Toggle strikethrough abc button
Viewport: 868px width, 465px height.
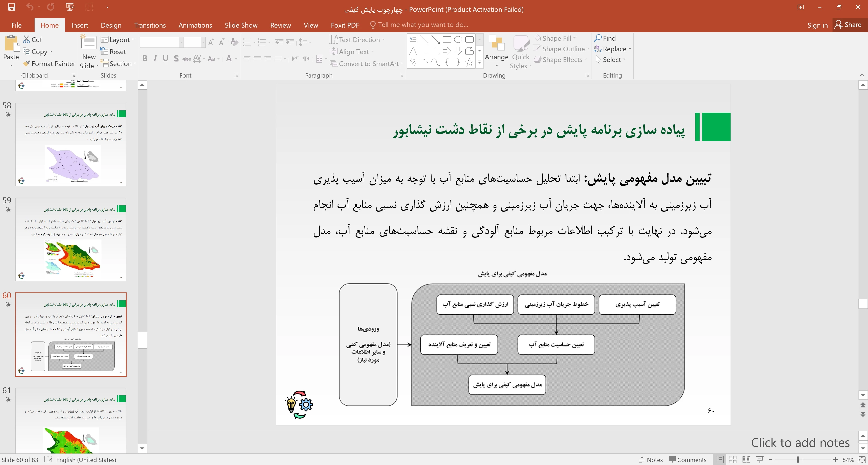[x=186, y=59]
